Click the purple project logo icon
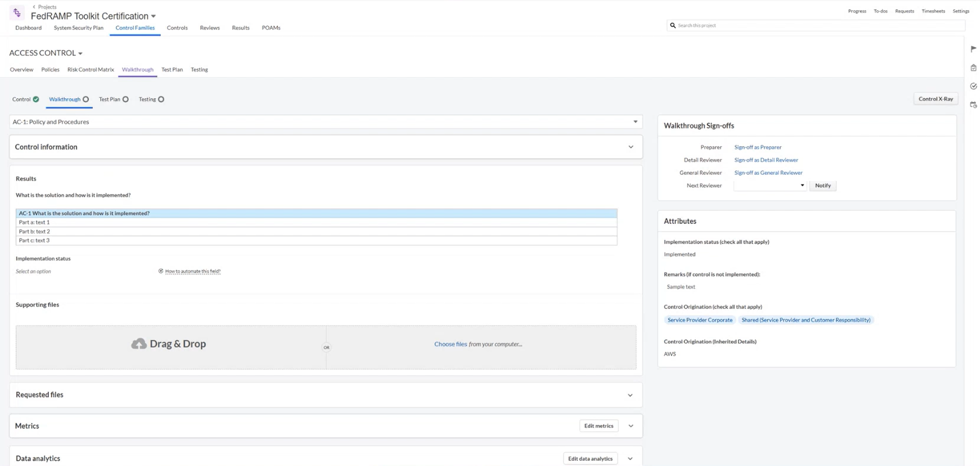 [17, 13]
